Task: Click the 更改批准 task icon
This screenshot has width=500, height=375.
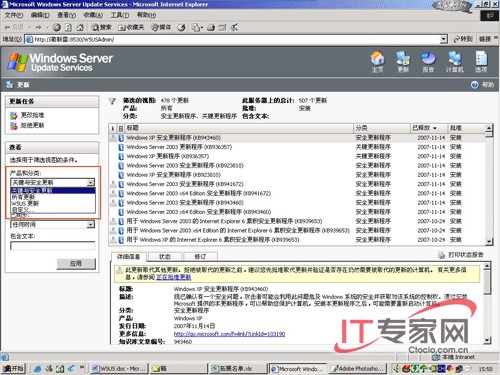Action: click(14, 116)
